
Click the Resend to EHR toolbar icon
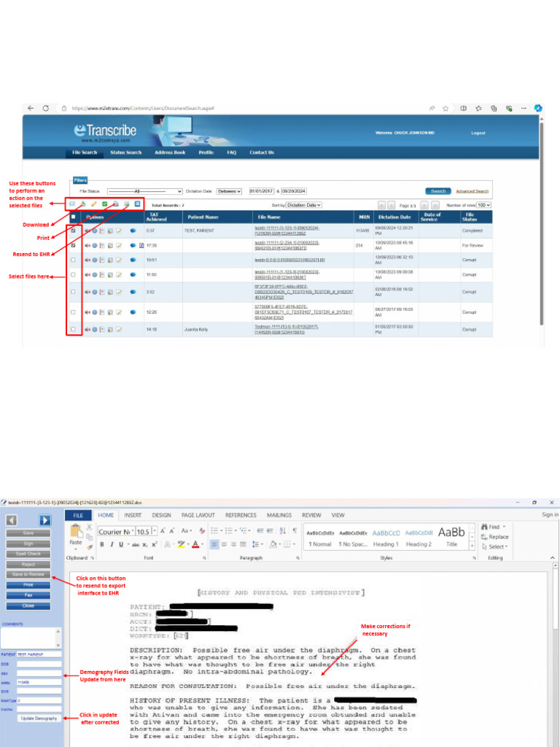click(x=127, y=204)
